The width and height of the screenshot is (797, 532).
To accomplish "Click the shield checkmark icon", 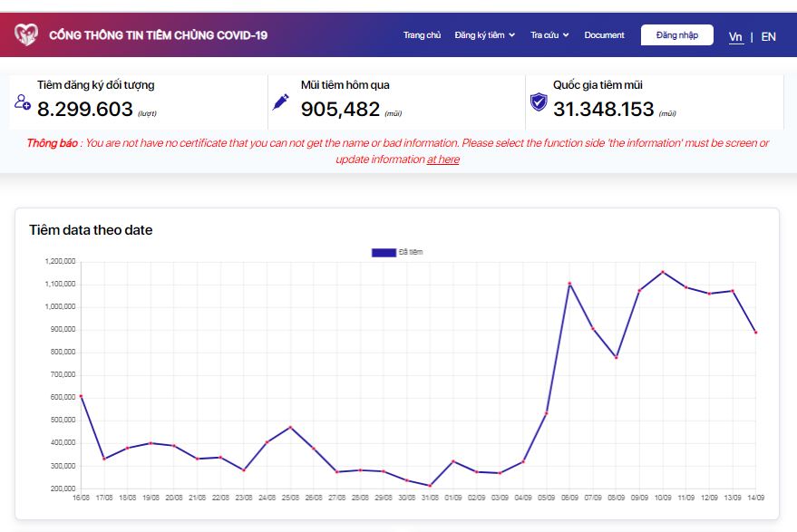I will click(539, 102).
